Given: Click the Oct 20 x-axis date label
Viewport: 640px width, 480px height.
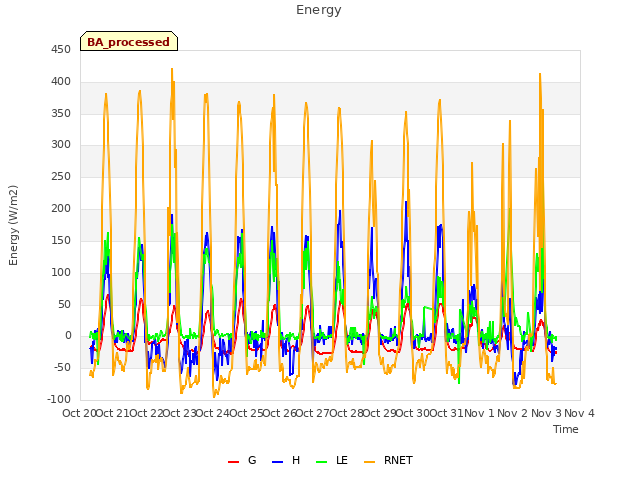Looking at the screenshot, I should click(x=79, y=413).
